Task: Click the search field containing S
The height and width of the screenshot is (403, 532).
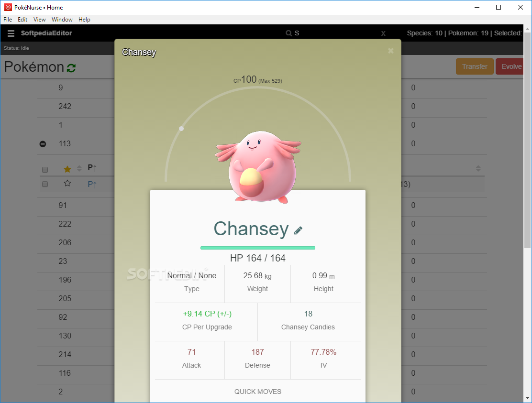Action: (x=336, y=33)
